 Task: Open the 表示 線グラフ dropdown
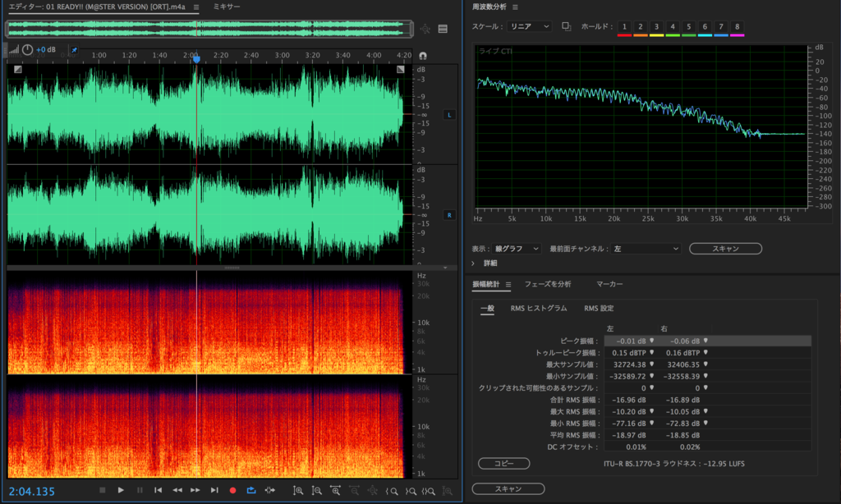pyautogui.click(x=517, y=249)
